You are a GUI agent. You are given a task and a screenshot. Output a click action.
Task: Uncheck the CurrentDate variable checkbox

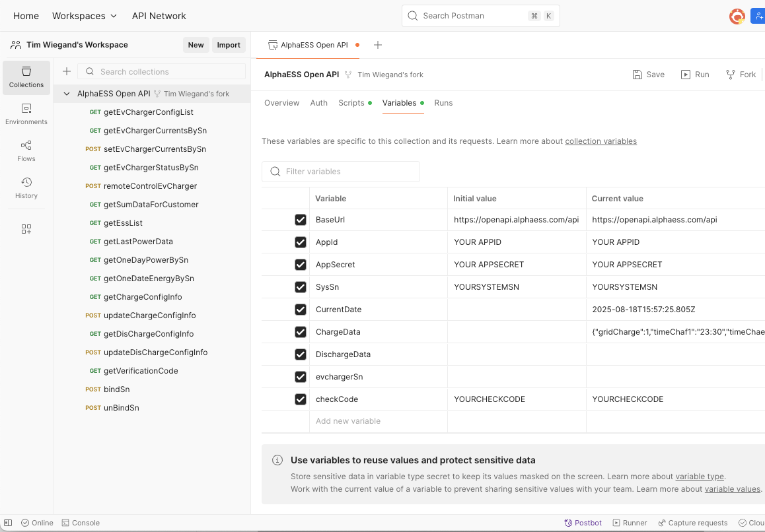click(301, 310)
